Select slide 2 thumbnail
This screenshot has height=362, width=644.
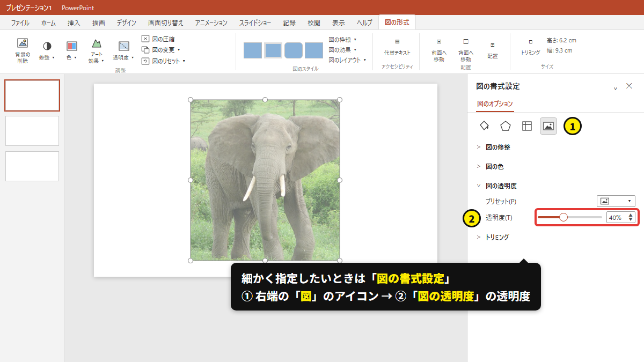32,131
